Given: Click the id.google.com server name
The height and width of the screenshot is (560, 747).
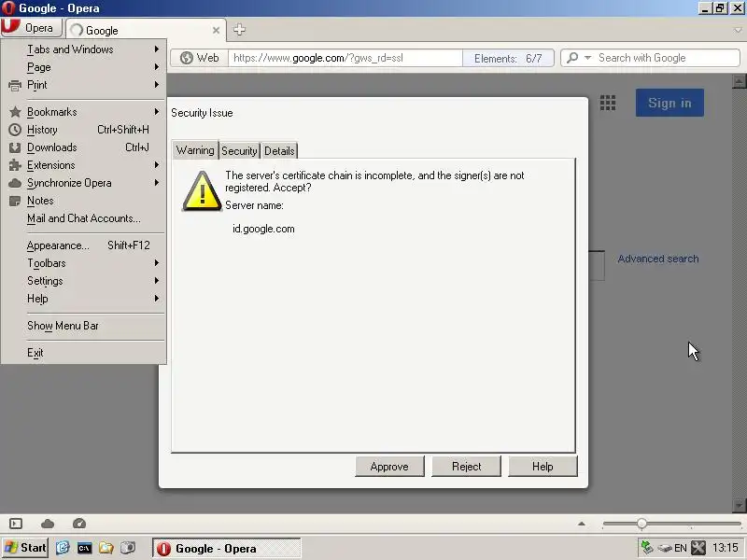Looking at the screenshot, I should coord(263,229).
